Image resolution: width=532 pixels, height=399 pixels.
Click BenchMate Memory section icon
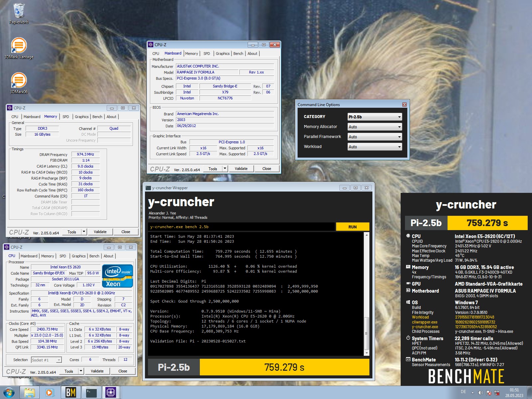click(x=408, y=267)
